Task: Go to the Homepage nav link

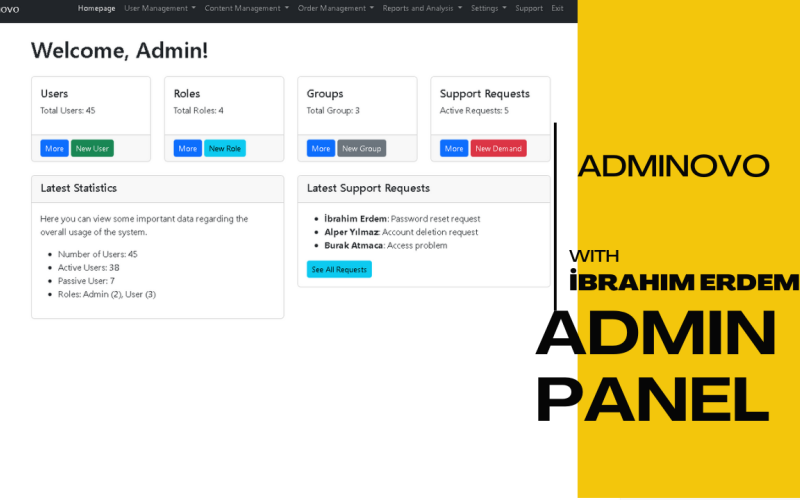Action: [x=96, y=8]
